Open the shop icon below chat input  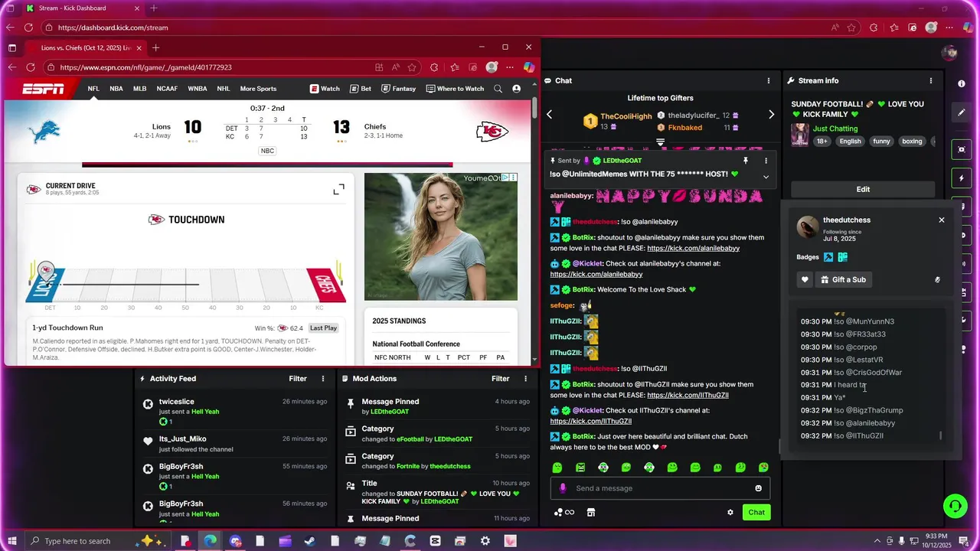click(591, 513)
